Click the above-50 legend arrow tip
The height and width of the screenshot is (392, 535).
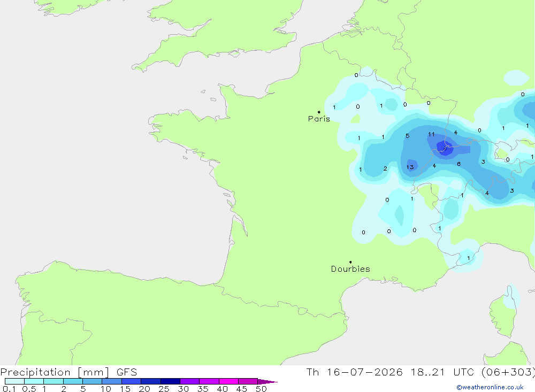tap(267, 381)
